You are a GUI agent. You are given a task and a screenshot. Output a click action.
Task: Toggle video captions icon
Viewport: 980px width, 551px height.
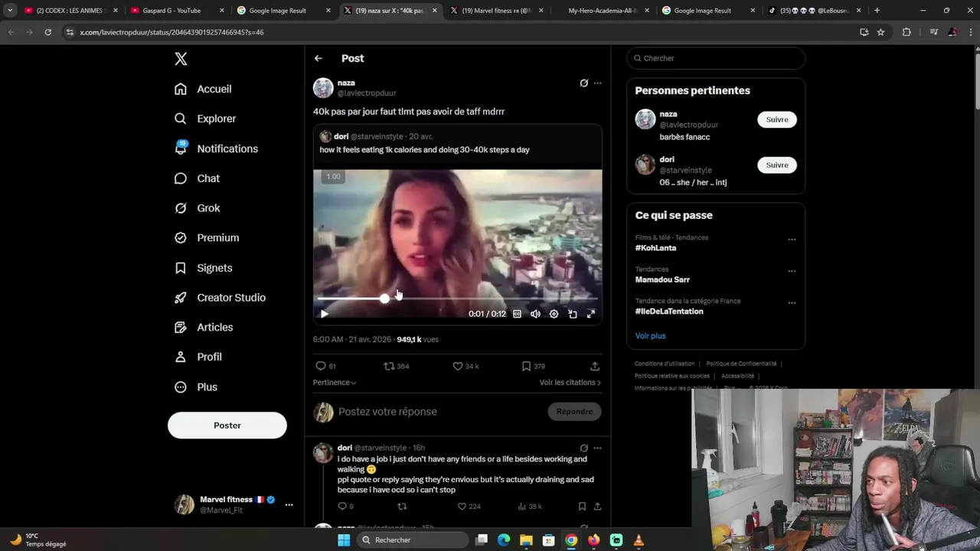click(x=517, y=314)
